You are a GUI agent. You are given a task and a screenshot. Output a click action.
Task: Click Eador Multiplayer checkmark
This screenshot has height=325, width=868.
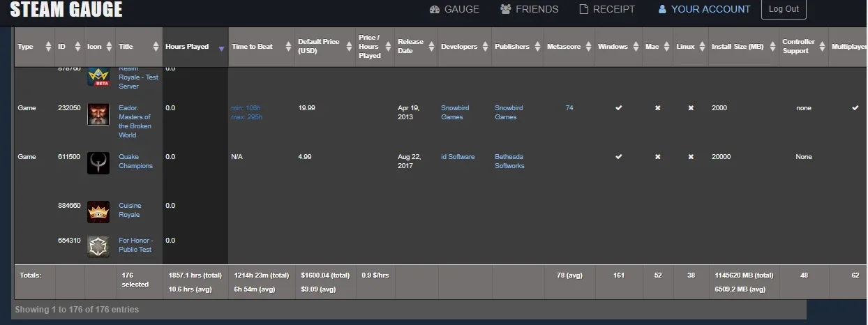[855, 108]
